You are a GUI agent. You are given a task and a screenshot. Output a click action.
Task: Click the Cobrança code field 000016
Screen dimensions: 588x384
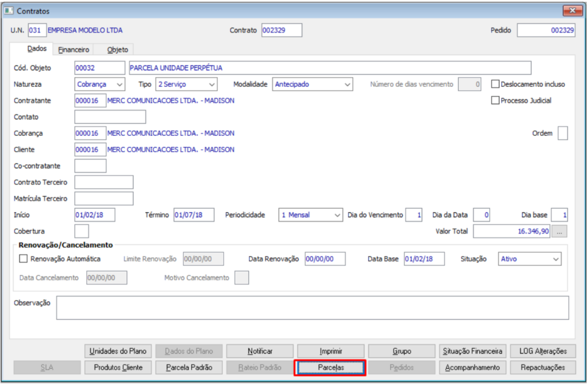click(90, 133)
